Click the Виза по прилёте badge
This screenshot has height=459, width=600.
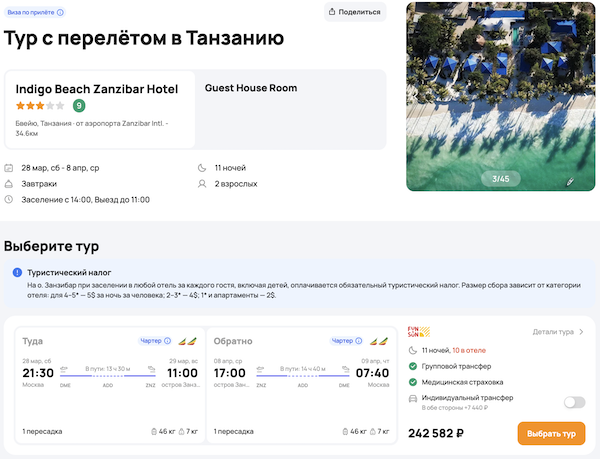click(34, 13)
